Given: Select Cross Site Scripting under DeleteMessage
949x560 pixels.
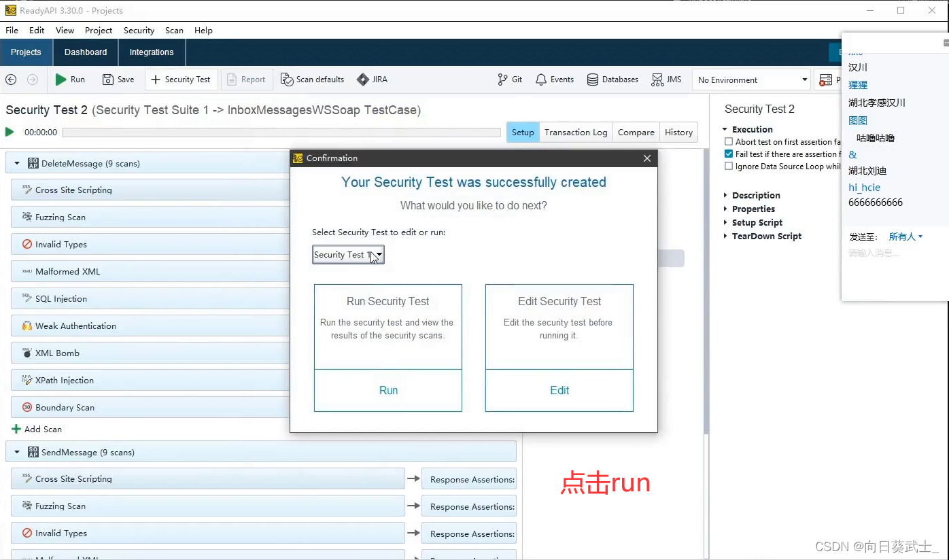Looking at the screenshot, I should [x=150, y=190].
